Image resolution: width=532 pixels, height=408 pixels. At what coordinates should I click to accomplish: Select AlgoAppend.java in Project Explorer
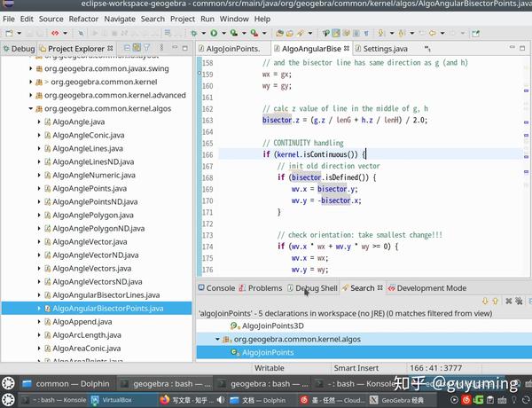pos(82,321)
